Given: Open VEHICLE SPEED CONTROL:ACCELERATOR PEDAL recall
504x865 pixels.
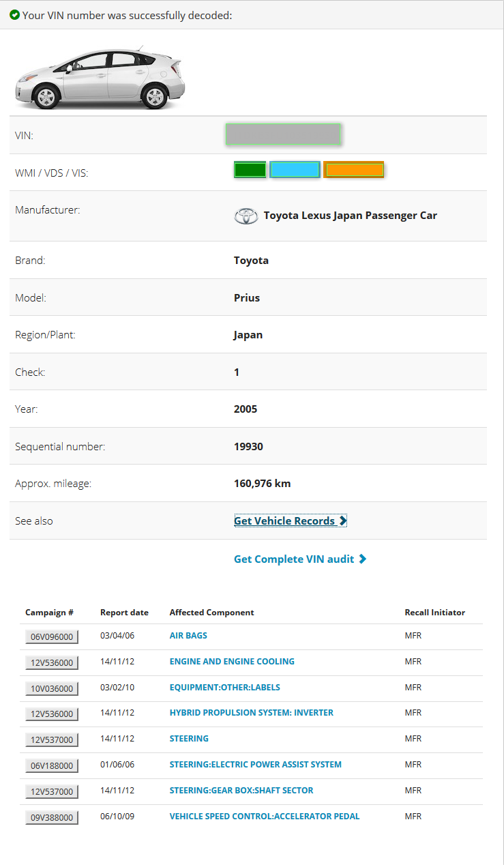Looking at the screenshot, I should pos(265,817).
